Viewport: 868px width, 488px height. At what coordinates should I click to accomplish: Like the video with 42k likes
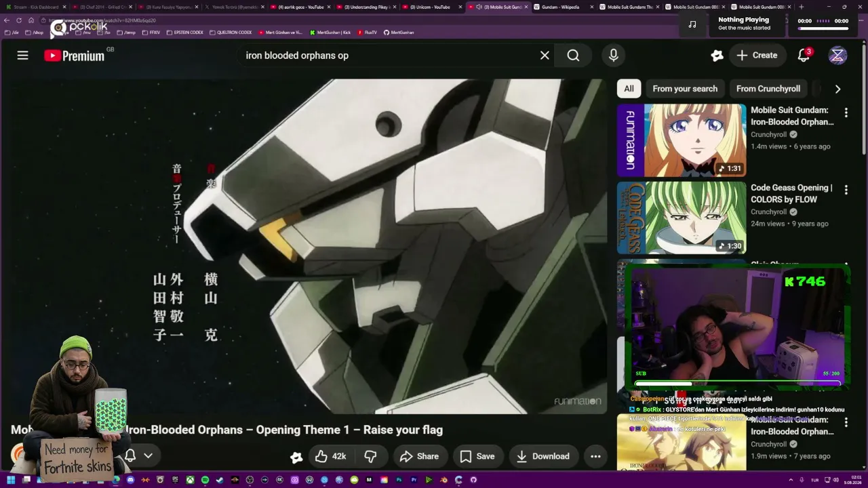tap(331, 457)
